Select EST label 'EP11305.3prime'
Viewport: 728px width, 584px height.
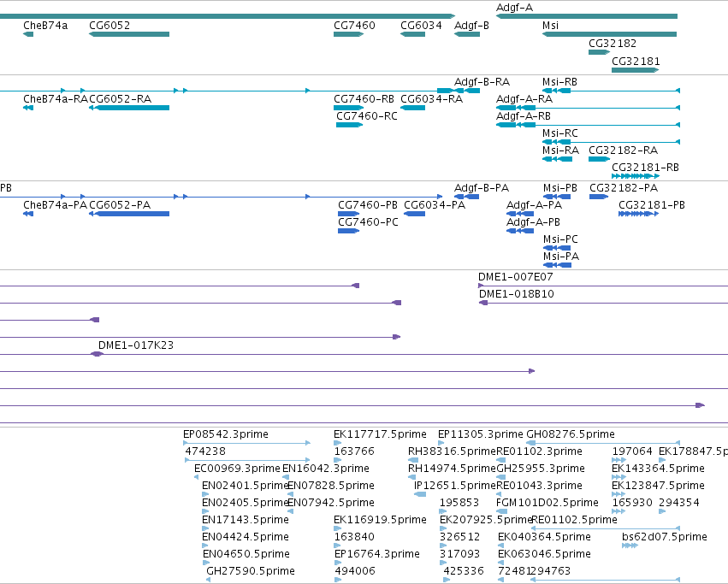click(x=481, y=434)
